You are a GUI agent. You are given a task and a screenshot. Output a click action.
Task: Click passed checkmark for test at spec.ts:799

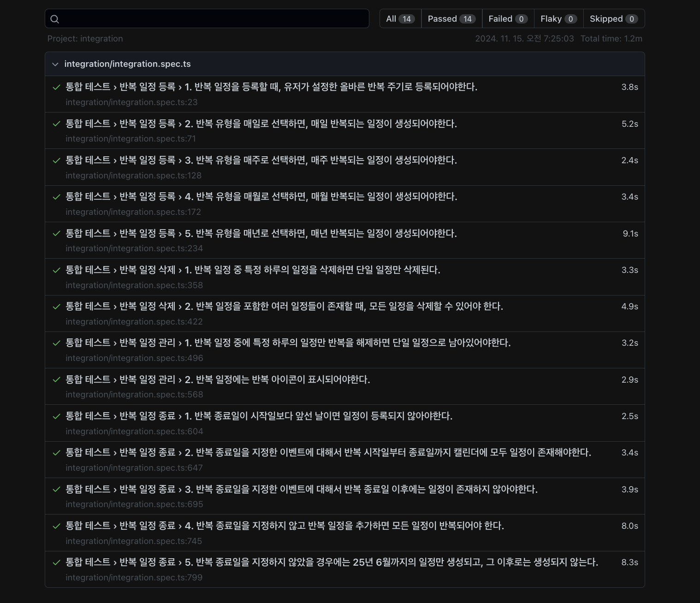pos(57,562)
